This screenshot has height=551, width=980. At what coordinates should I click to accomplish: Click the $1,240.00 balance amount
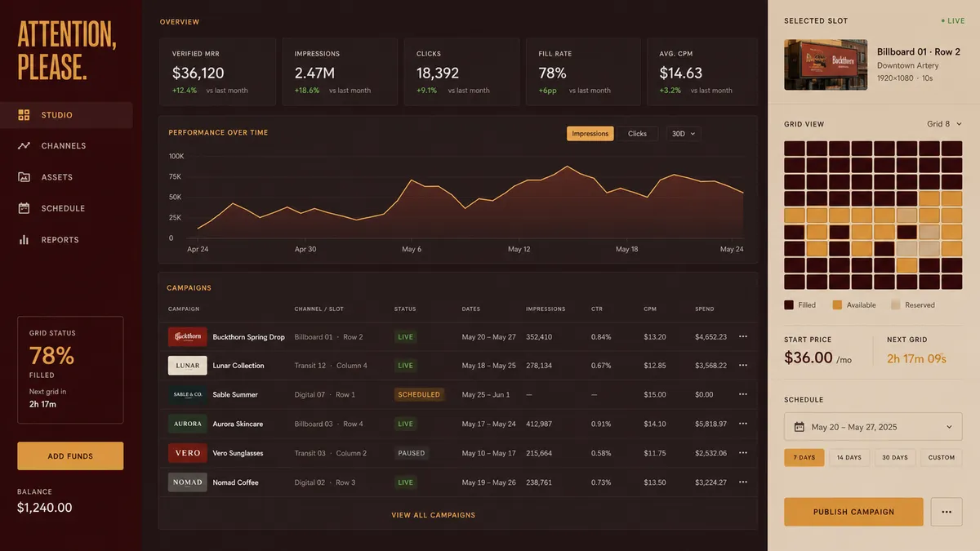(x=45, y=508)
